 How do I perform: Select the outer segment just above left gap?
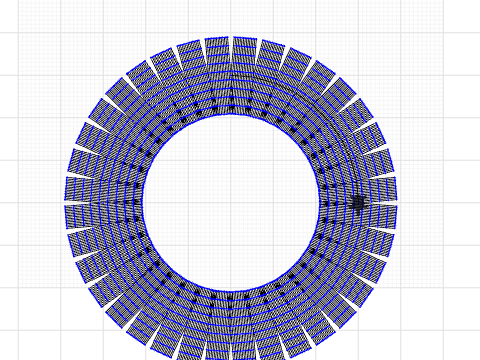pos(78,189)
